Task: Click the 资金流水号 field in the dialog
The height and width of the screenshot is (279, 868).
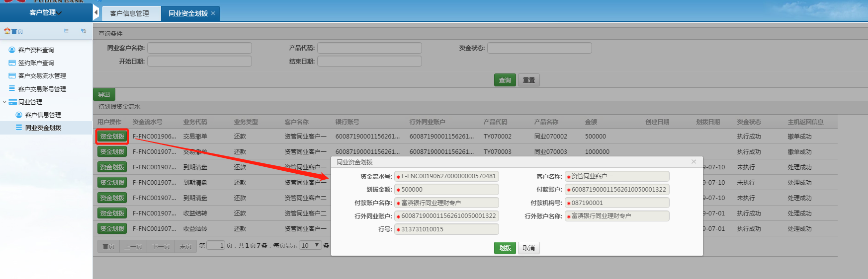Action: [x=446, y=176]
